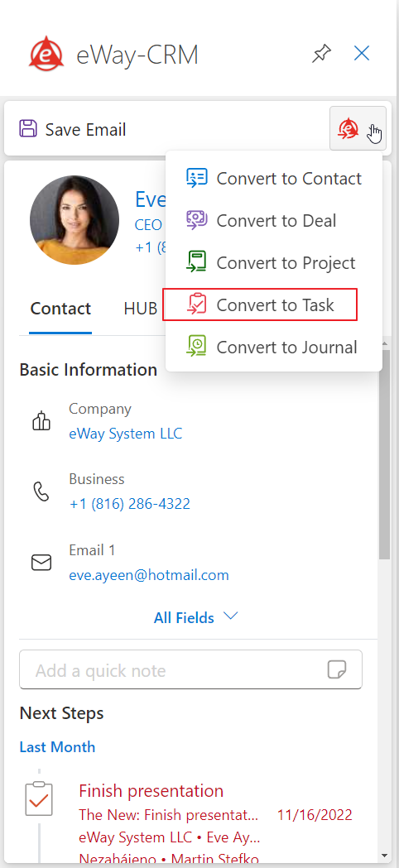Open eWay System LLC company link
The image size is (399, 868).
tap(125, 434)
